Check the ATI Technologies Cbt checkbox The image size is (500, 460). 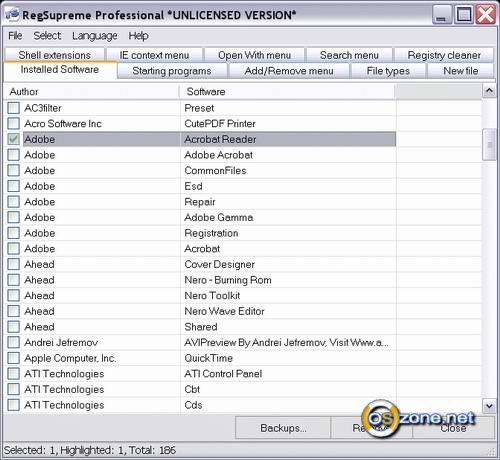[x=14, y=389]
